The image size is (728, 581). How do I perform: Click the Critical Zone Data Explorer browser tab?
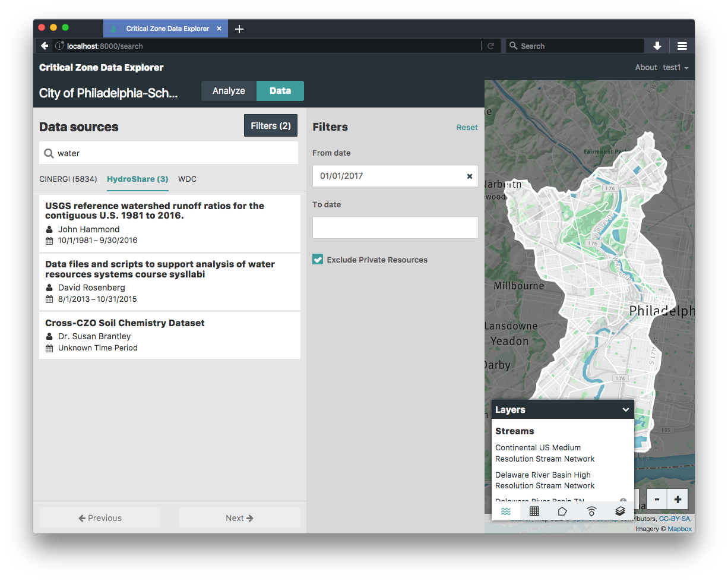tap(166, 29)
